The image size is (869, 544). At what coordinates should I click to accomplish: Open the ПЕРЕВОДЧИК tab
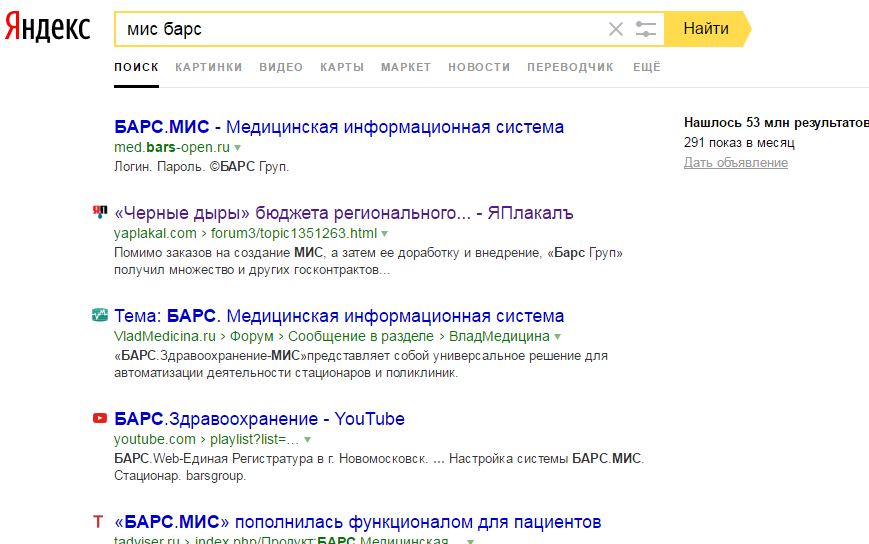(x=570, y=67)
